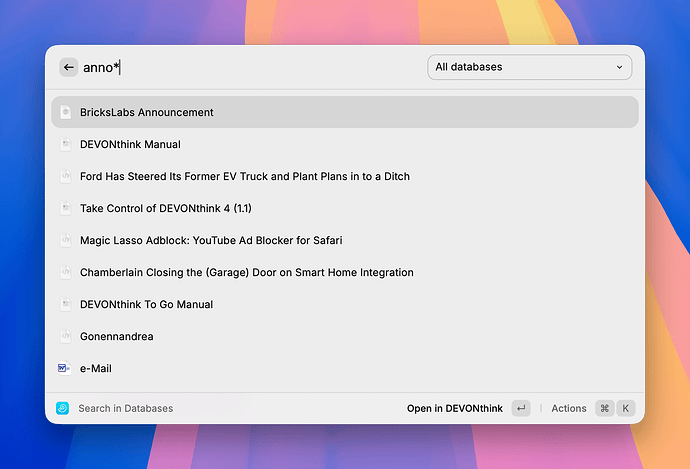The image size is (690, 469).
Task: Open the All databases dropdown
Action: 529,67
